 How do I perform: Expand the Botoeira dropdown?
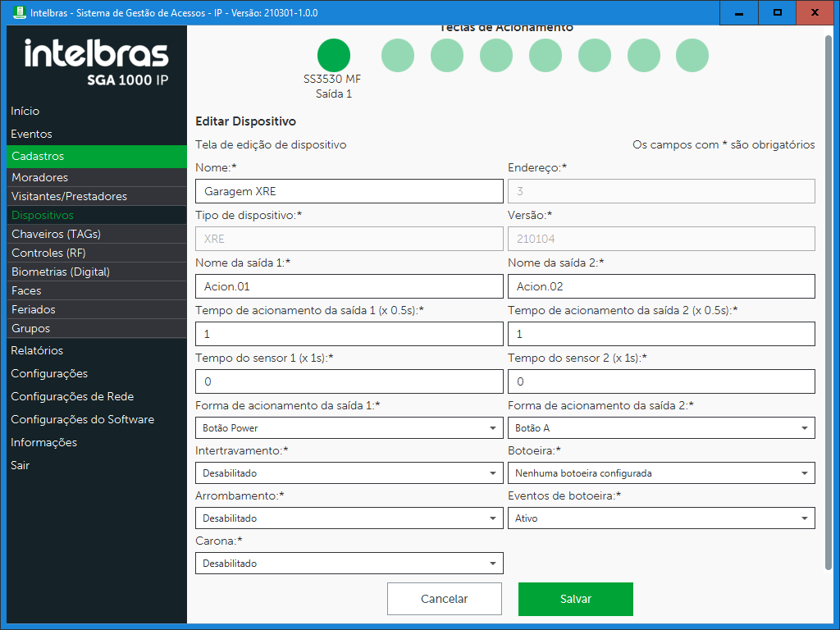click(x=660, y=473)
